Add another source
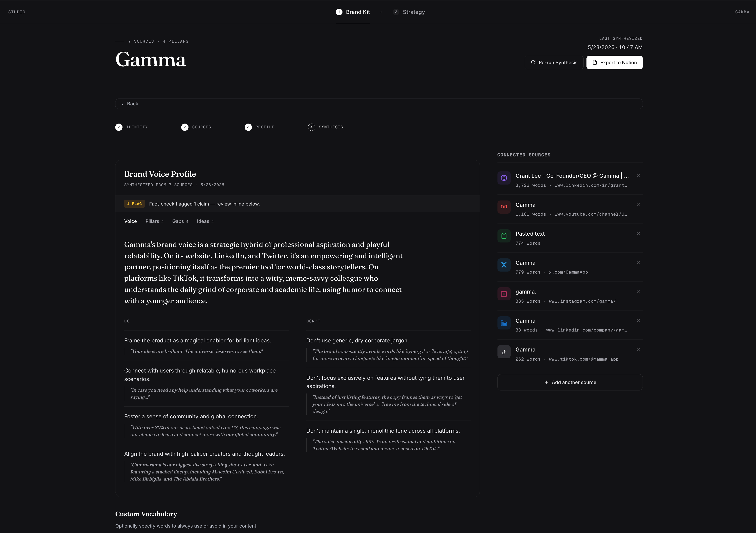Image resolution: width=756 pixels, height=533 pixels. pyautogui.click(x=570, y=382)
